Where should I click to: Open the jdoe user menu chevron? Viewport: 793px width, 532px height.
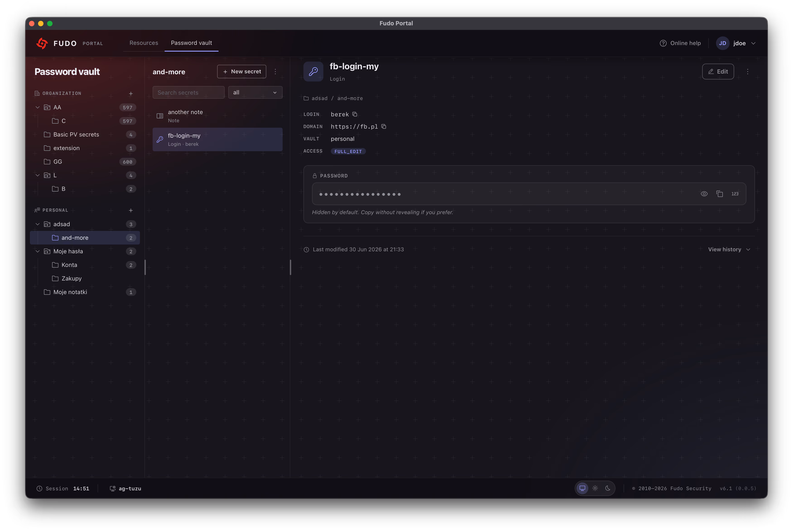(x=753, y=43)
